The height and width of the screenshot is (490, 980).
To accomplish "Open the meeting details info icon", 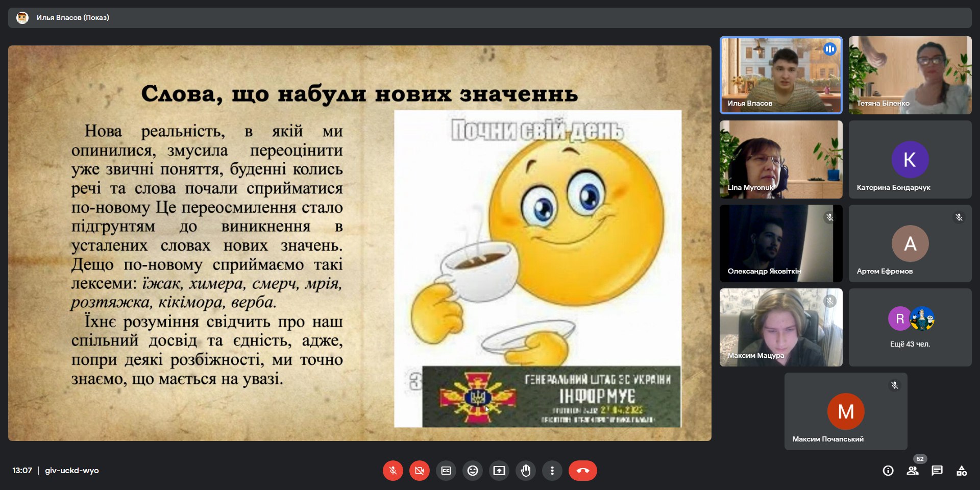I will (x=888, y=471).
